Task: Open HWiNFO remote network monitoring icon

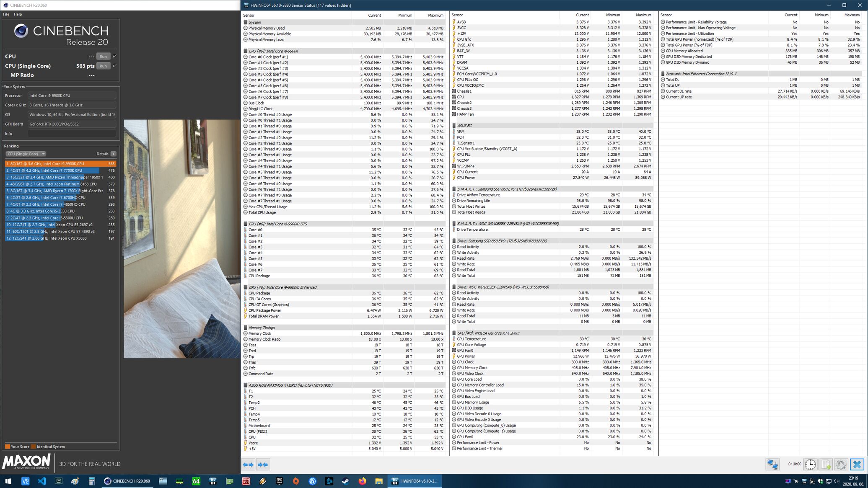Action: pos(772,464)
